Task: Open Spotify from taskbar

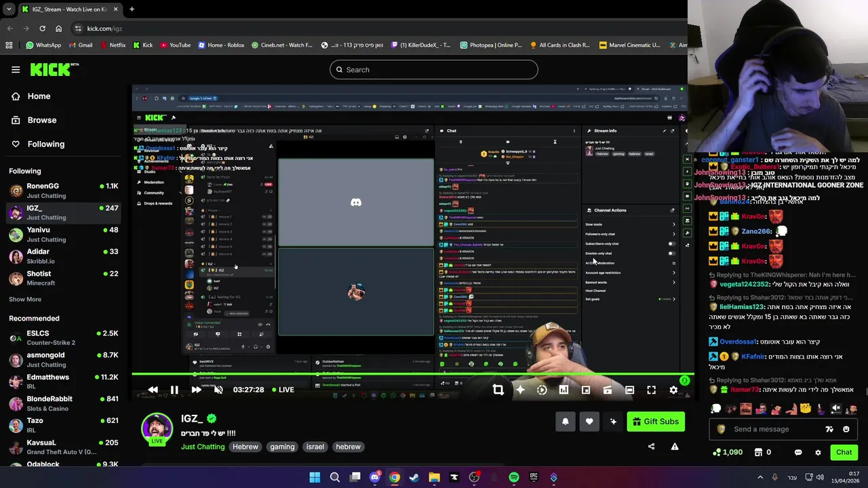Action: [513, 477]
